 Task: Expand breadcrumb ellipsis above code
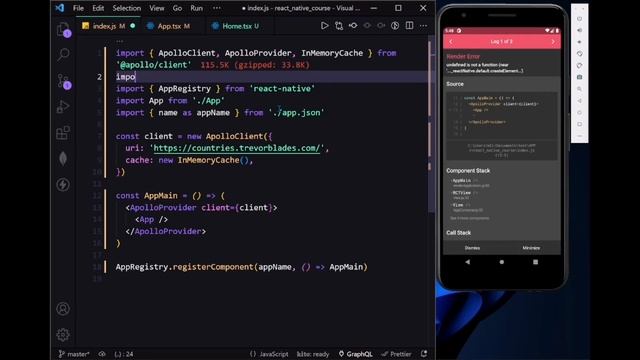[x=119, y=41]
